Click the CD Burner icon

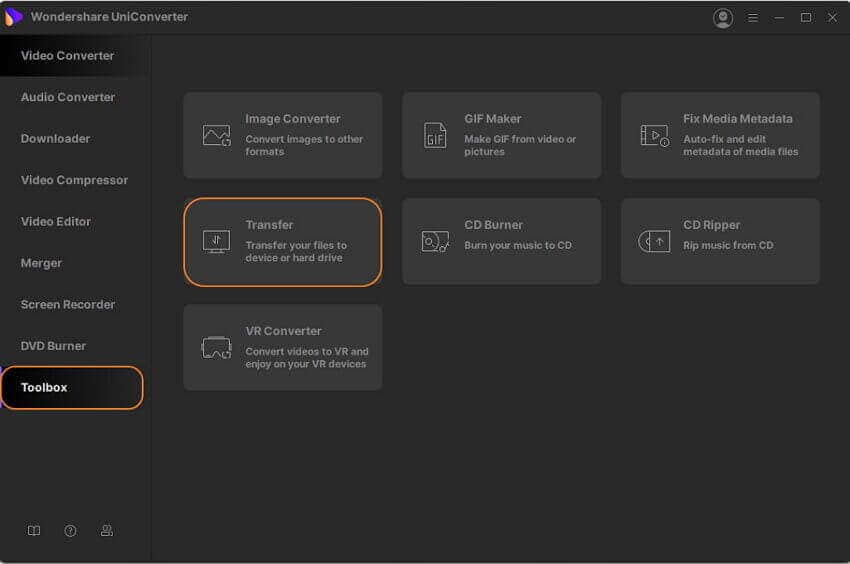point(435,241)
